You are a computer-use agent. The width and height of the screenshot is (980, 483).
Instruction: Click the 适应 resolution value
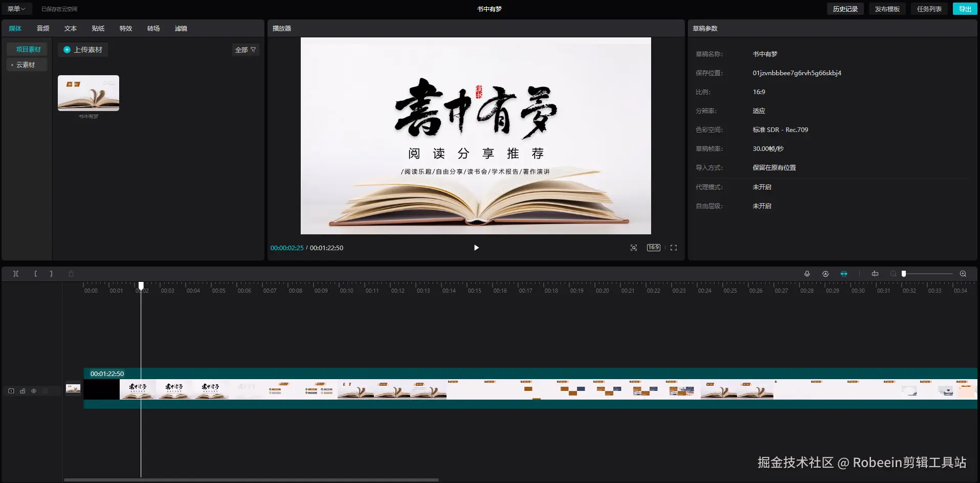pos(759,111)
